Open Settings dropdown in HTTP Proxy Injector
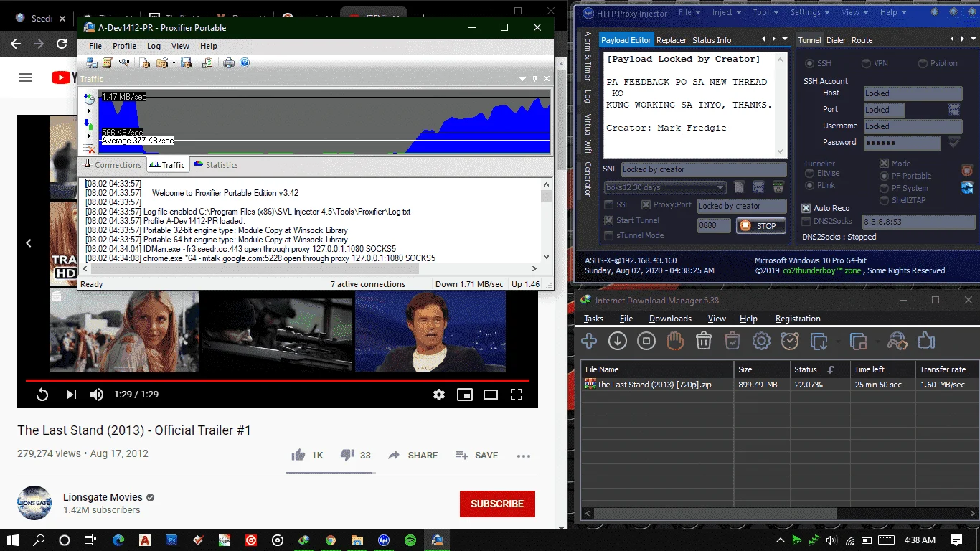This screenshot has height=551, width=980. [809, 12]
